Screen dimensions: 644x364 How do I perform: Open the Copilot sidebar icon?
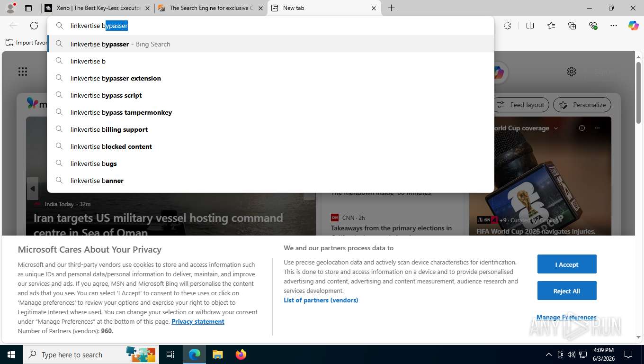[x=634, y=26]
